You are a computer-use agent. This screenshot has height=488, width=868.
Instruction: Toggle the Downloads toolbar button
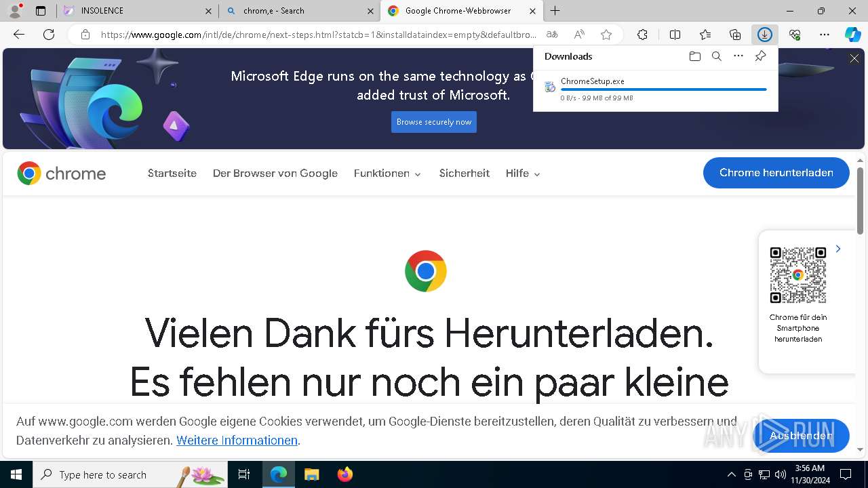(765, 35)
